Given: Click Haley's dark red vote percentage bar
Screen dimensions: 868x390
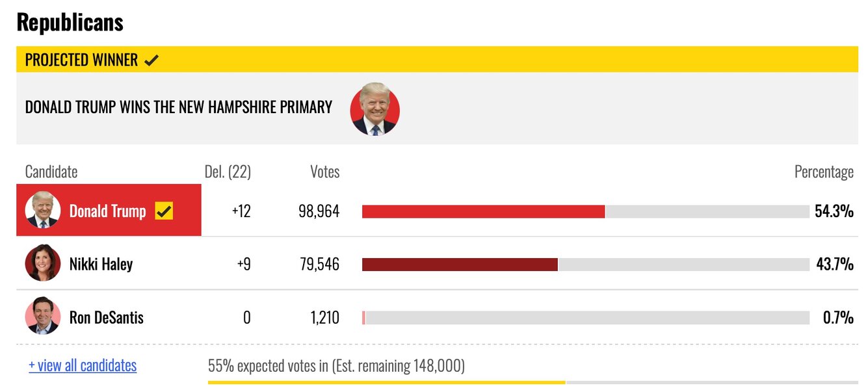Looking at the screenshot, I should pyautogui.click(x=460, y=265).
